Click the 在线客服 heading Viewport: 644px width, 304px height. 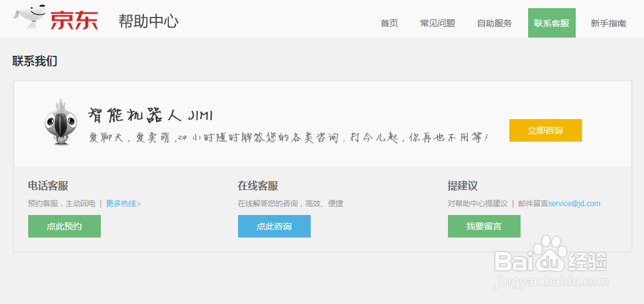point(258,186)
